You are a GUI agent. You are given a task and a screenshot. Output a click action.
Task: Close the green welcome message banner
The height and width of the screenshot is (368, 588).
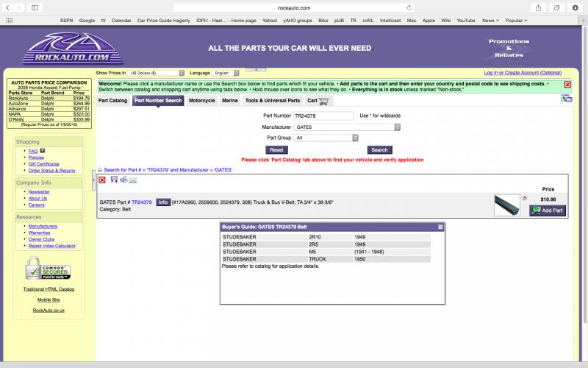[x=567, y=85]
